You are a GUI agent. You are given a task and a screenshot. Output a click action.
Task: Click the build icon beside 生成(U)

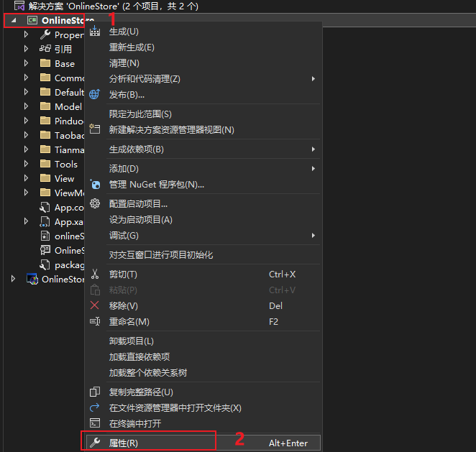(95, 32)
